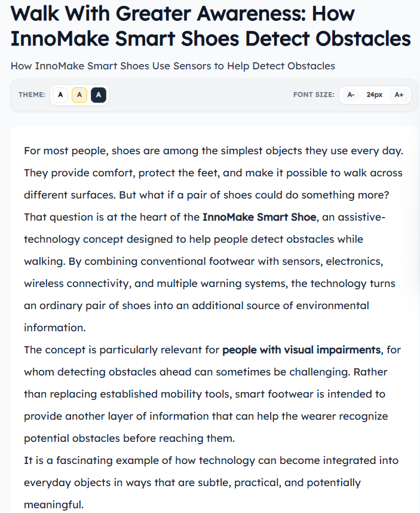Decrease font size with A- button

pyautogui.click(x=351, y=95)
